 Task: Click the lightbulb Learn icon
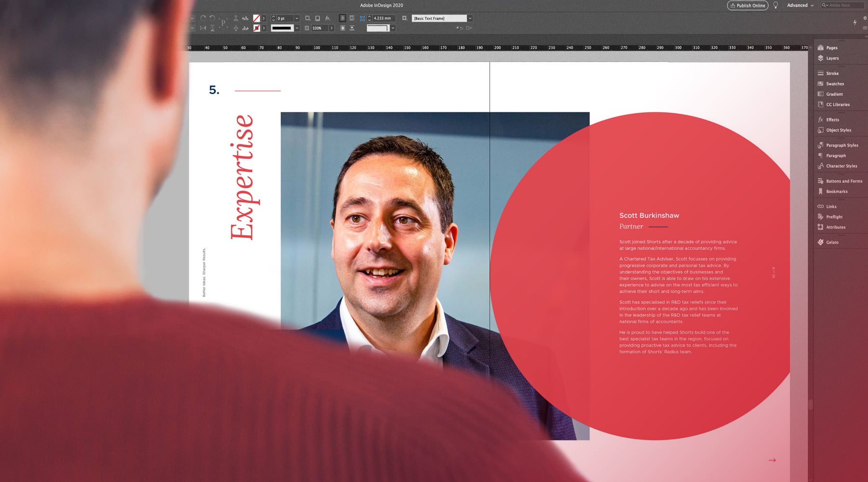click(775, 5)
